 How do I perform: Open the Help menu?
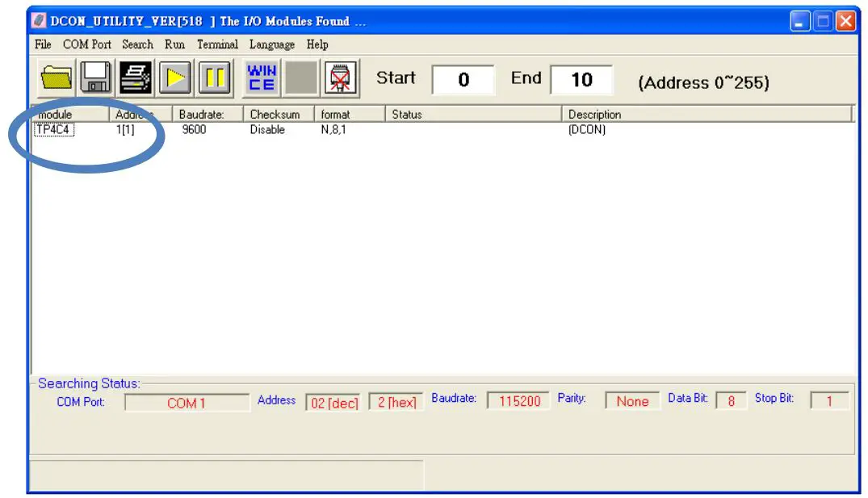(316, 44)
